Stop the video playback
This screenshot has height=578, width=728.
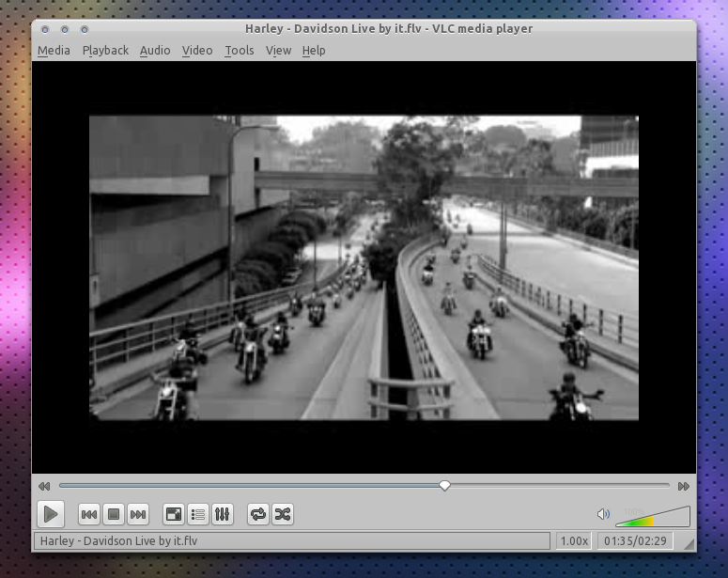pyautogui.click(x=114, y=514)
